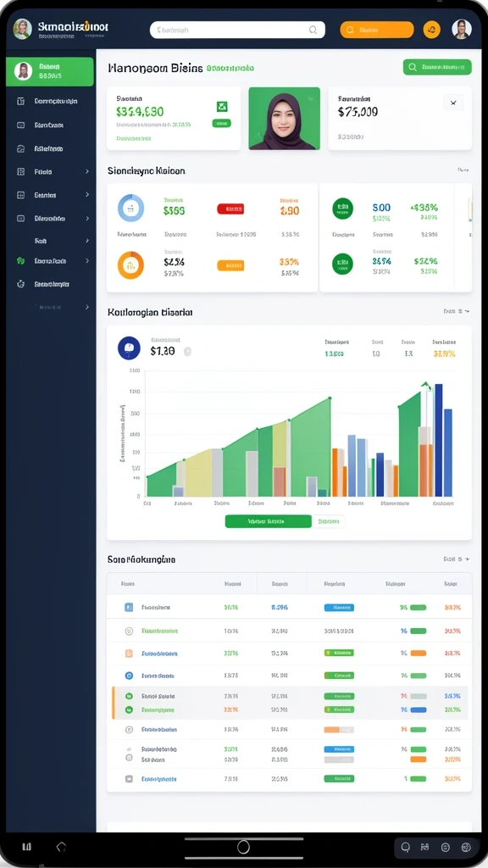This screenshot has width=488, height=868.
Task: Expand the fourth sidebar item's chevron
Action: pos(87,172)
